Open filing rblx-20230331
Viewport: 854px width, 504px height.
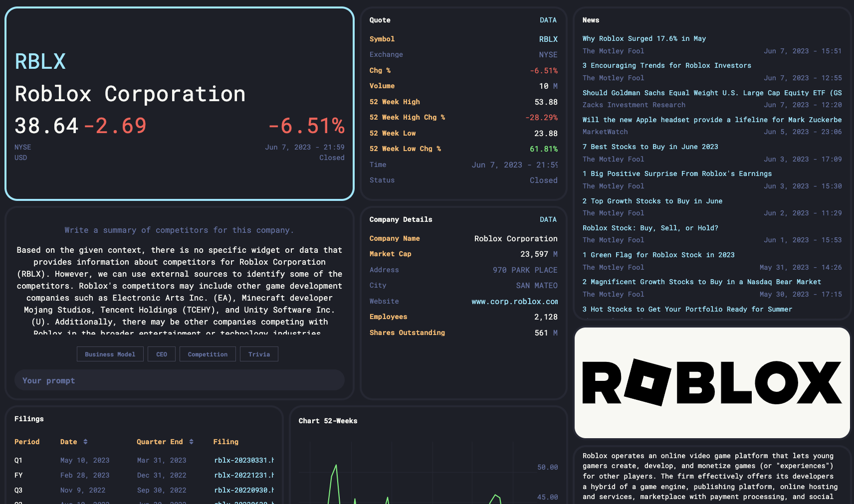click(244, 460)
